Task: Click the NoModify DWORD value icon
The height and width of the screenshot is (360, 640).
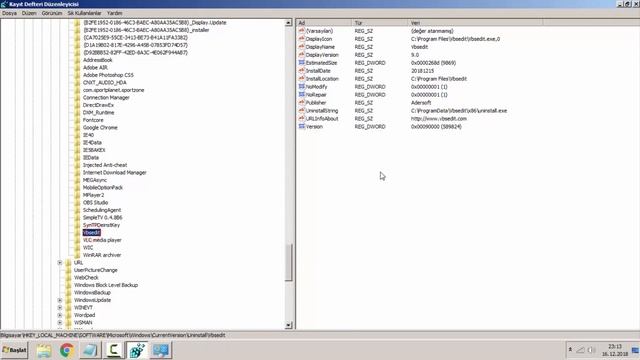Action: pyautogui.click(x=302, y=87)
